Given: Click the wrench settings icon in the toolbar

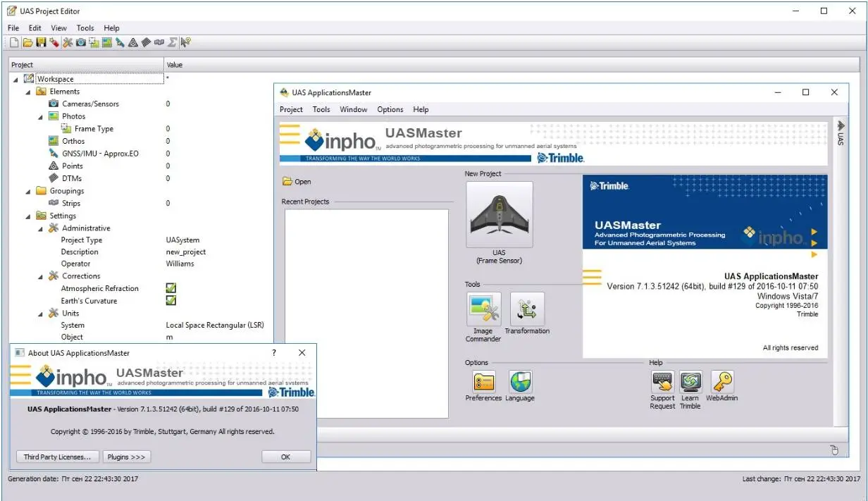Looking at the screenshot, I should click(x=68, y=43).
